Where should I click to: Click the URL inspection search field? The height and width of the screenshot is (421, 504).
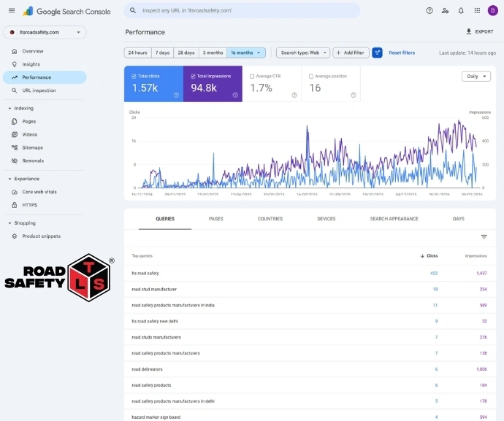click(241, 11)
